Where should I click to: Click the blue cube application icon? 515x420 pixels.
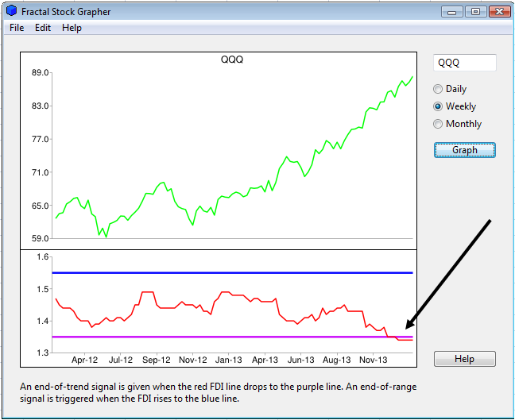click(x=11, y=11)
